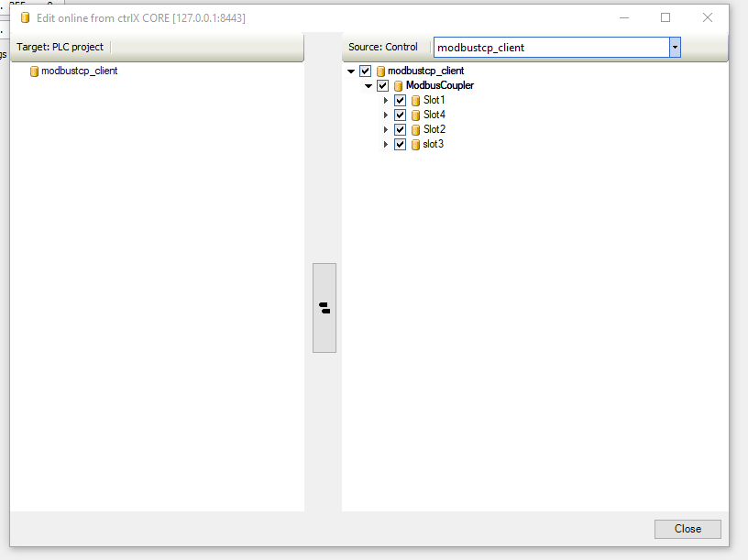This screenshot has width=748, height=560.
Task: Click the Slot4 node icon
Action: tap(415, 115)
